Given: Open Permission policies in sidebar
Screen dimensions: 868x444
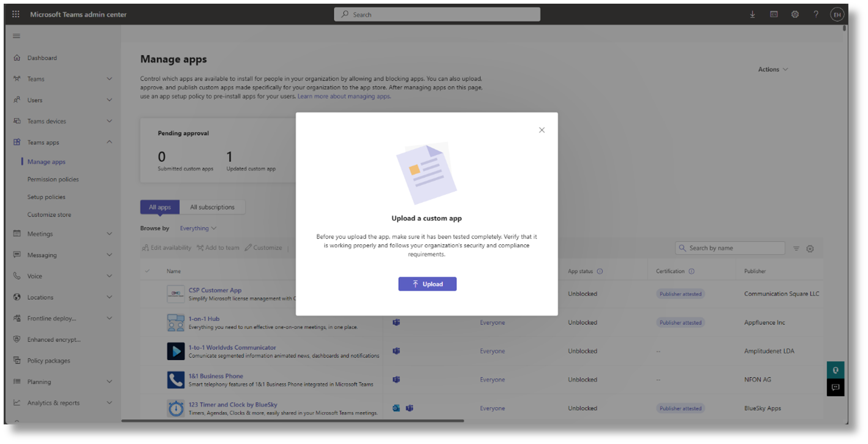Looking at the screenshot, I should click(x=53, y=179).
